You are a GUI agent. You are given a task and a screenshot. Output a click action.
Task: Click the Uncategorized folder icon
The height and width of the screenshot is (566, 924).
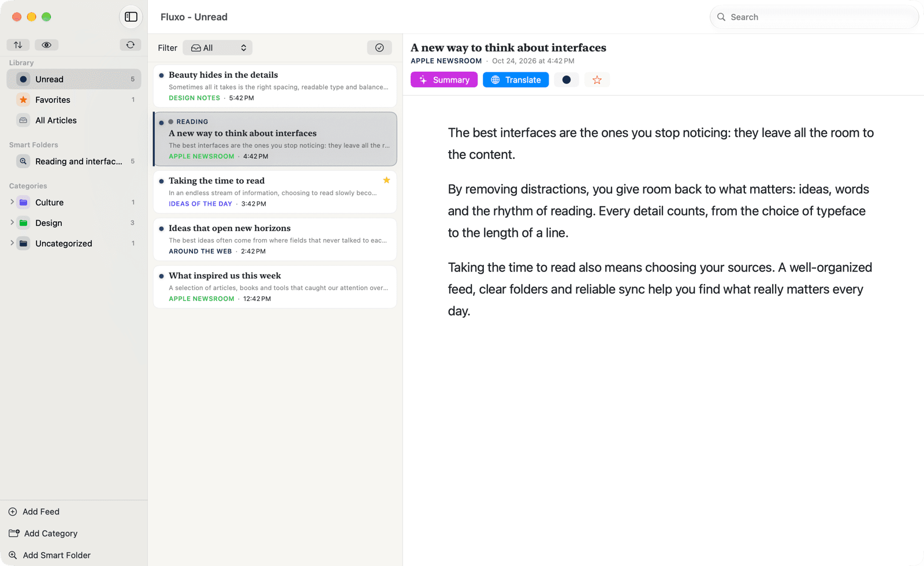(x=24, y=243)
